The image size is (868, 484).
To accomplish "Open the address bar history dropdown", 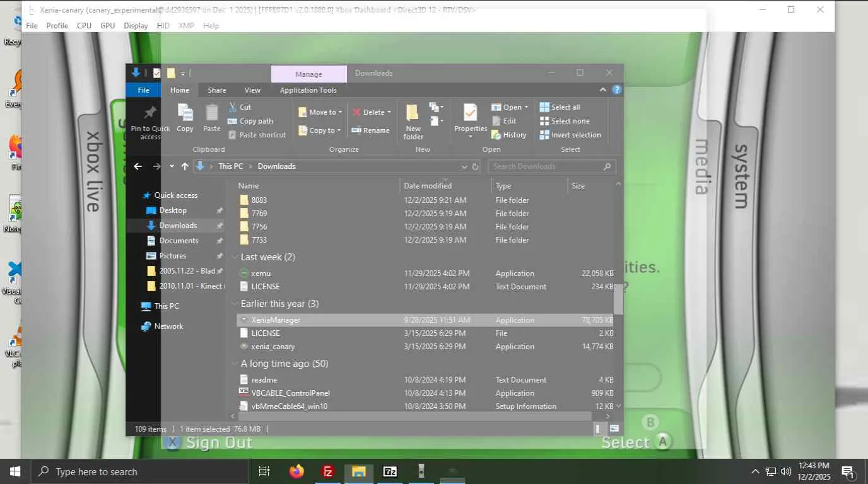I will (464, 166).
